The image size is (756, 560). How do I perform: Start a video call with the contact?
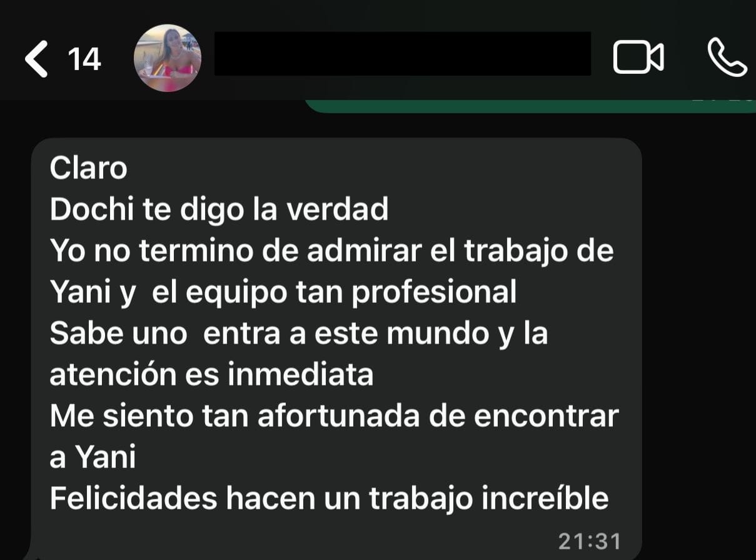click(x=638, y=58)
